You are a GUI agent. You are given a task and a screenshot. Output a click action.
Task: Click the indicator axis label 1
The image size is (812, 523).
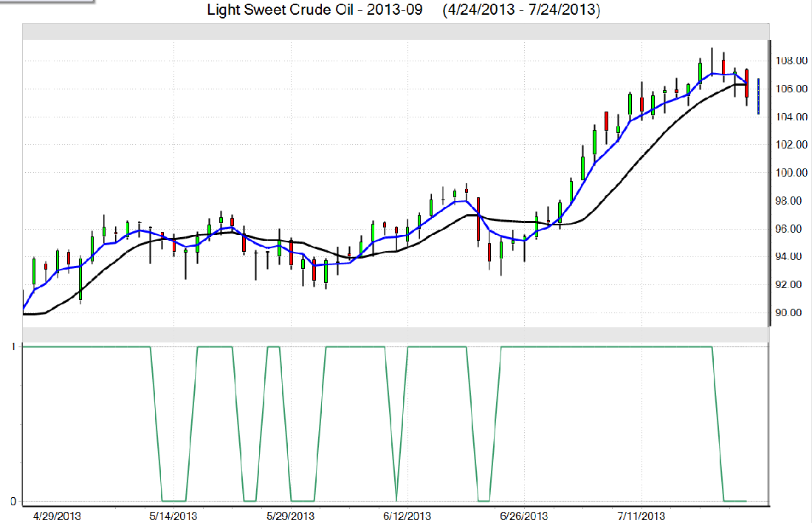[13, 346]
